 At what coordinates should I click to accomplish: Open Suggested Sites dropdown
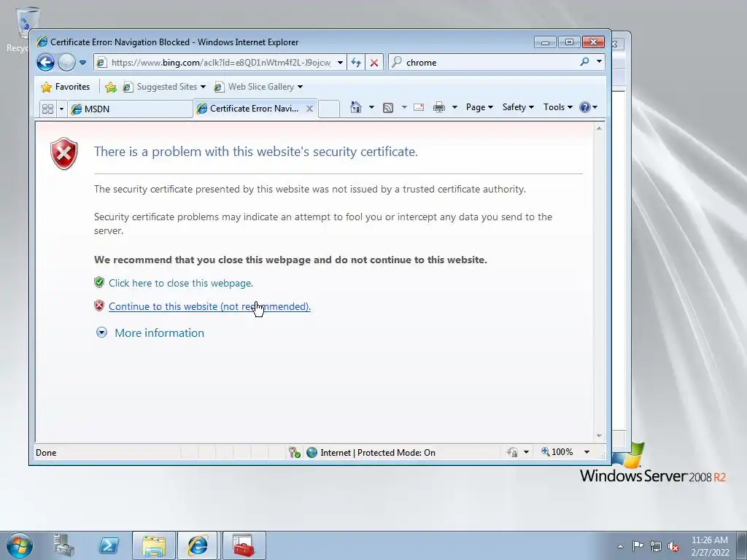(x=164, y=87)
